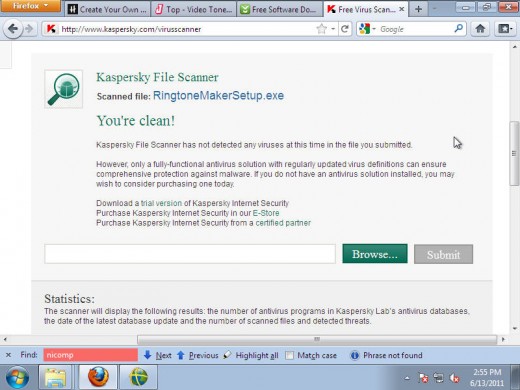Click the Browse... button
This screenshot has width=520, height=390.
(x=375, y=254)
